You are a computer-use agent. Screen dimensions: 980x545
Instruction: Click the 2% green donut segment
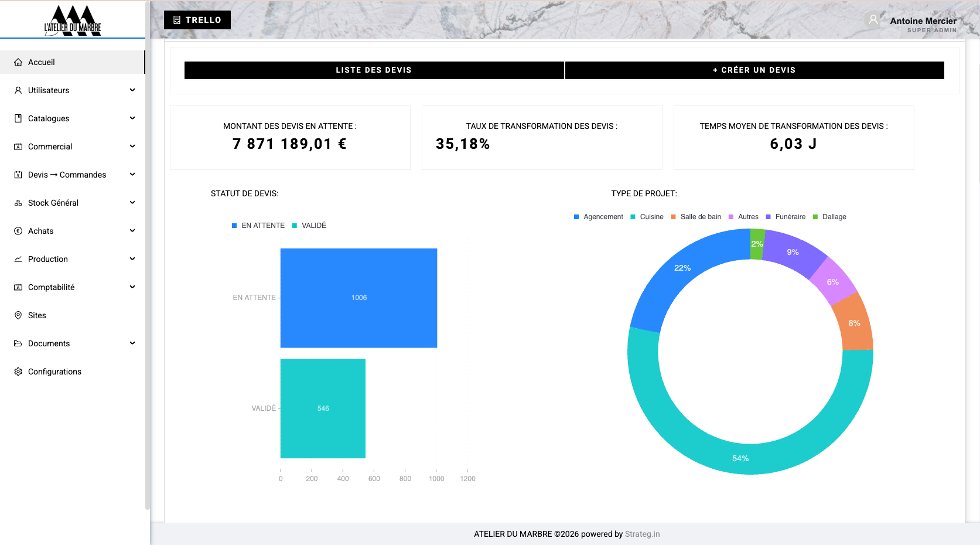[x=757, y=244]
